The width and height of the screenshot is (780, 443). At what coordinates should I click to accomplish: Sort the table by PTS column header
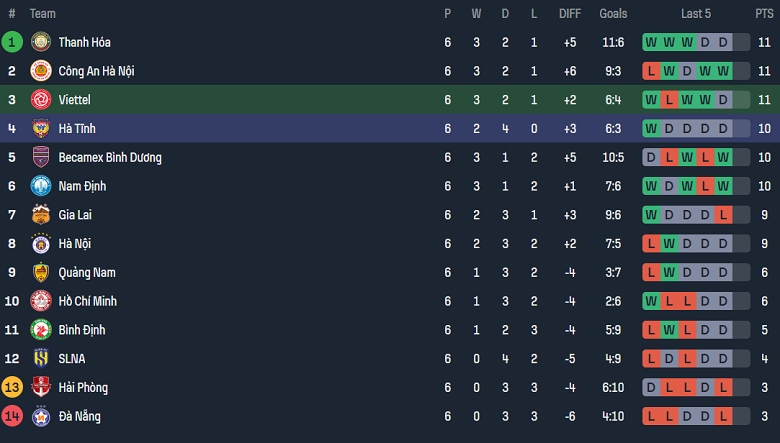click(x=764, y=14)
